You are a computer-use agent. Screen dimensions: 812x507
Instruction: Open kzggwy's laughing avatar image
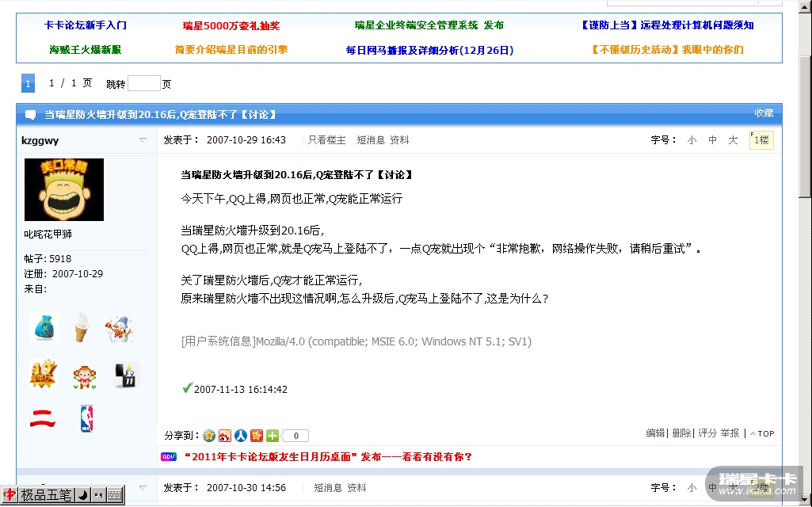(x=63, y=189)
